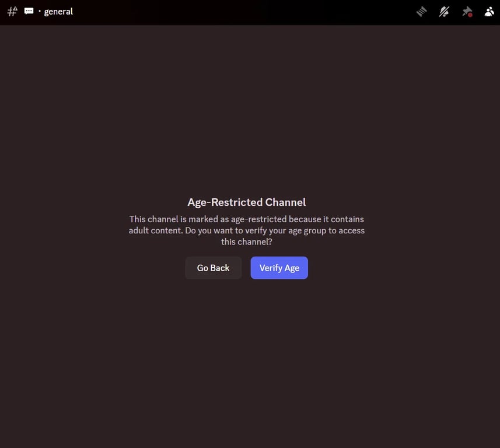The height and width of the screenshot is (448, 500).
Task: Click the slashed bell to unmute channel
Action: [x=444, y=11]
